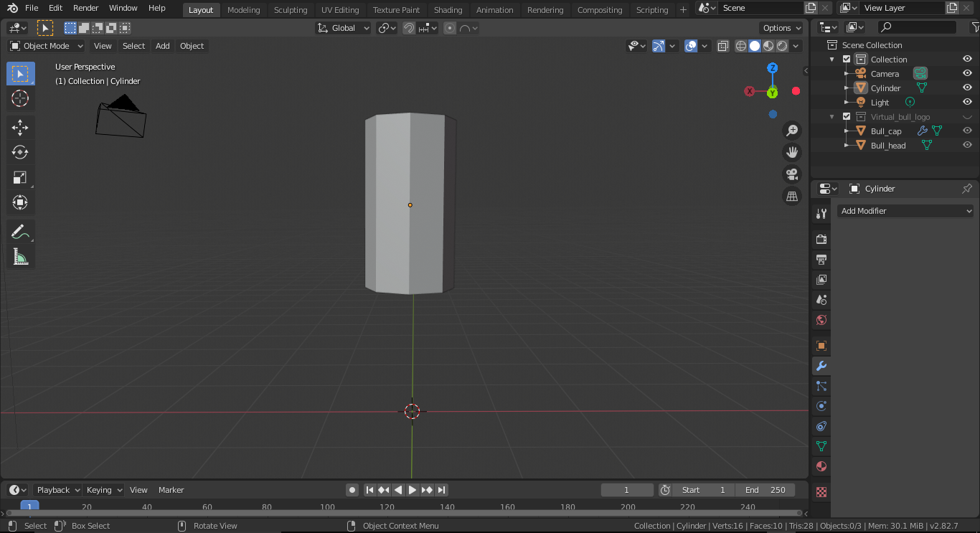
Task: Toggle snapping magnet button
Action: pos(409,28)
